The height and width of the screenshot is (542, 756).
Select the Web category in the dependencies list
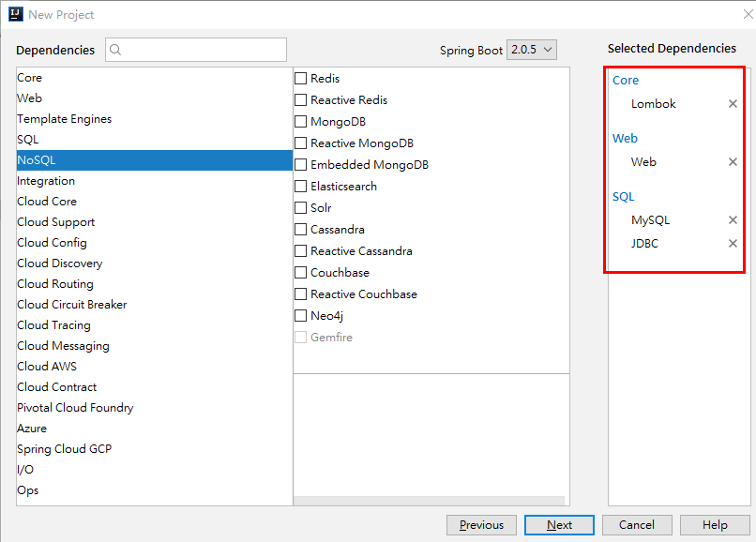28,98
